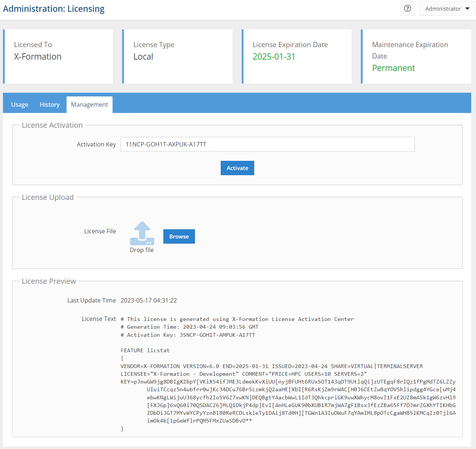476x449 pixels.
Task: Click the FEATURE licstat line
Action: pyautogui.click(x=145, y=350)
